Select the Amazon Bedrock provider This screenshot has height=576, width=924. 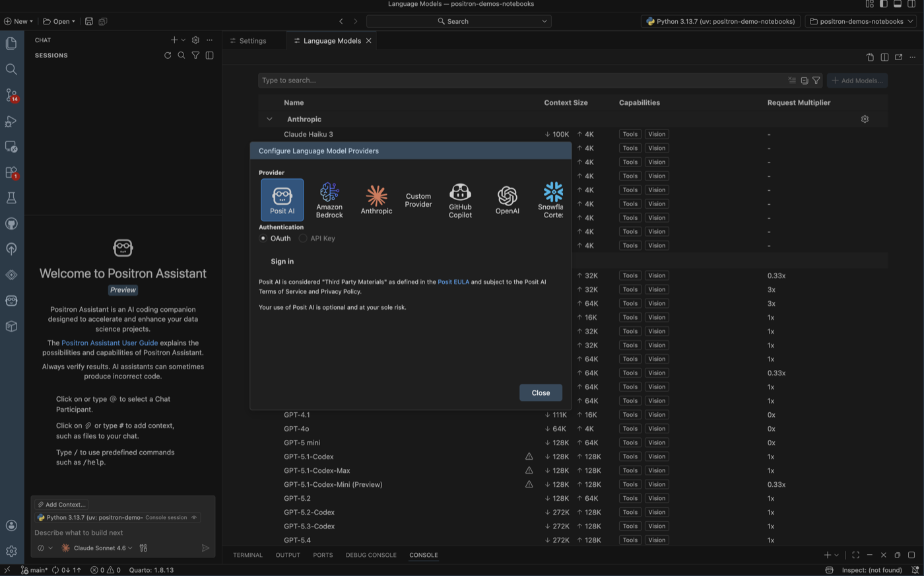click(x=329, y=200)
